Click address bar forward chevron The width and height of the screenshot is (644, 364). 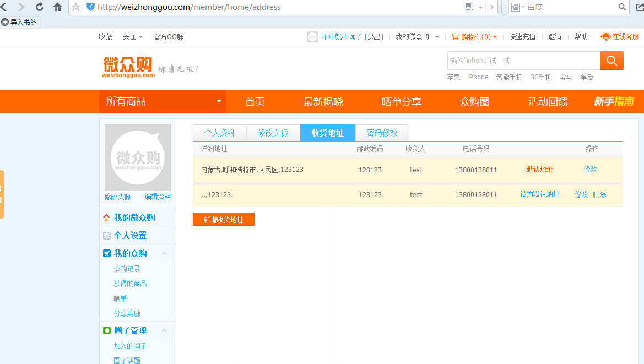click(491, 7)
